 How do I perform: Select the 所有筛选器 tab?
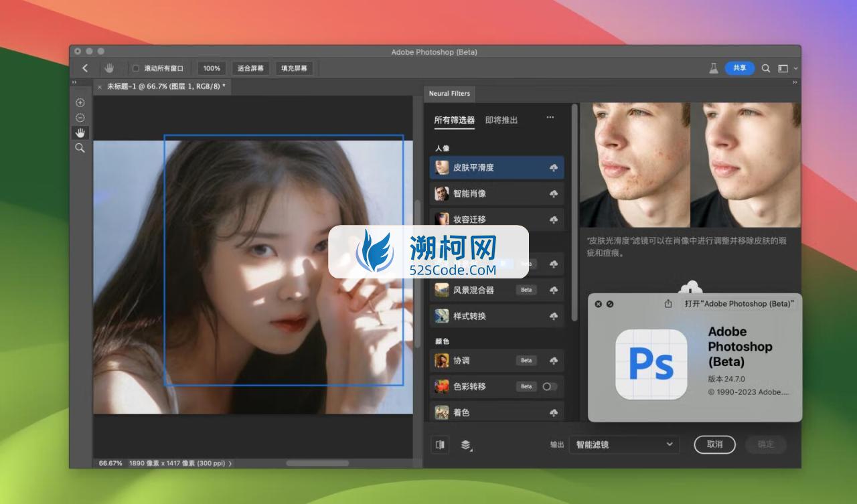pyautogui.click(x=454, y=120)
